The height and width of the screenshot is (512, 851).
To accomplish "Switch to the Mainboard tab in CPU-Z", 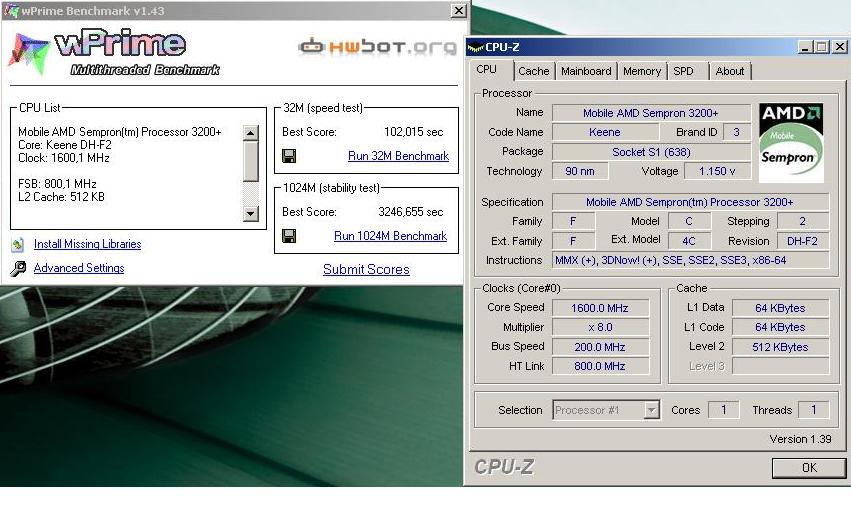I will point(586,71).
